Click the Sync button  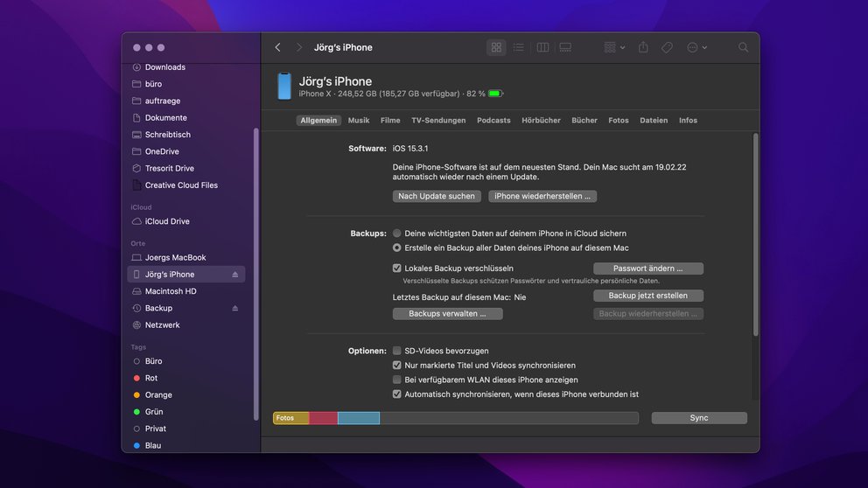[699, 418]
